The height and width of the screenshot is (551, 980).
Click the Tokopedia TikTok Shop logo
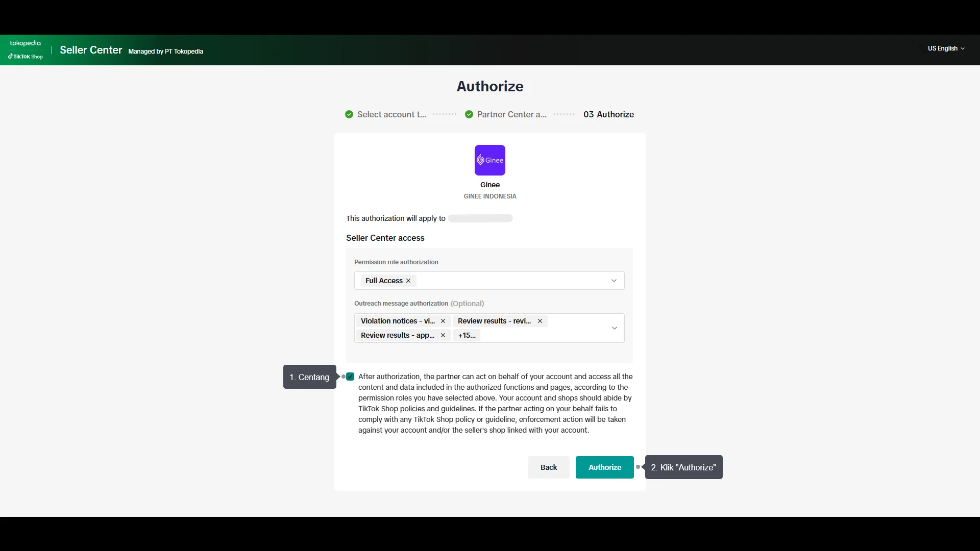click(26, 50)
